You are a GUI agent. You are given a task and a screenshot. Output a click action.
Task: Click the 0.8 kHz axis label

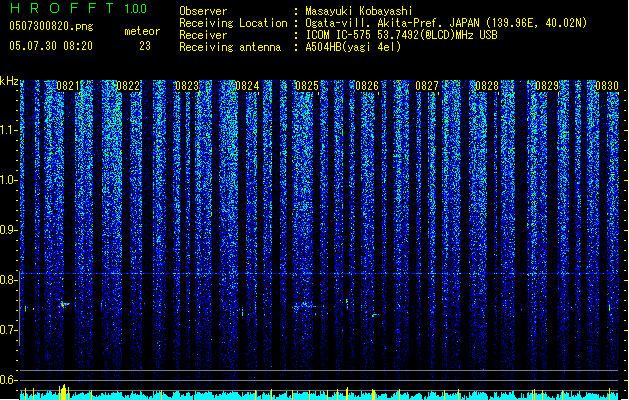pos(9,280)
